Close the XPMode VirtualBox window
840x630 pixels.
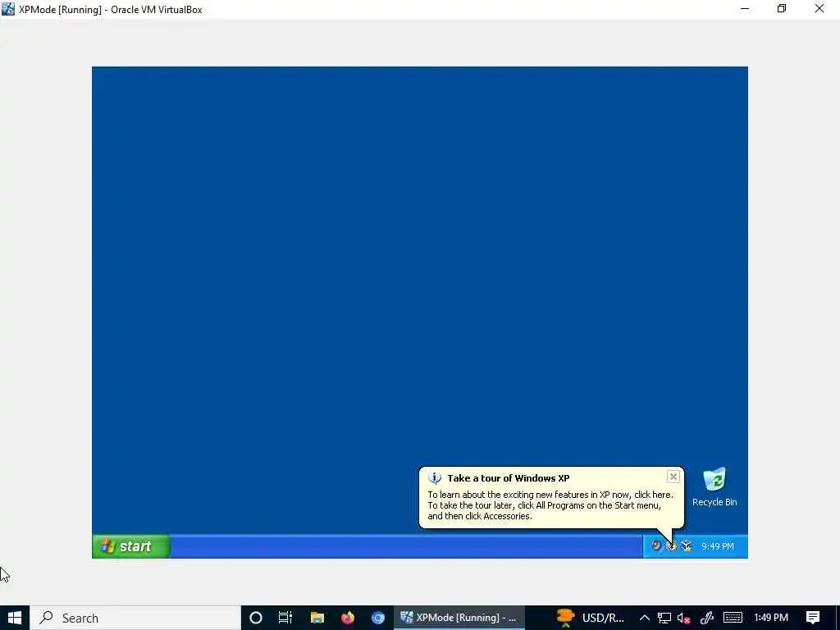(x=819, y=8)
